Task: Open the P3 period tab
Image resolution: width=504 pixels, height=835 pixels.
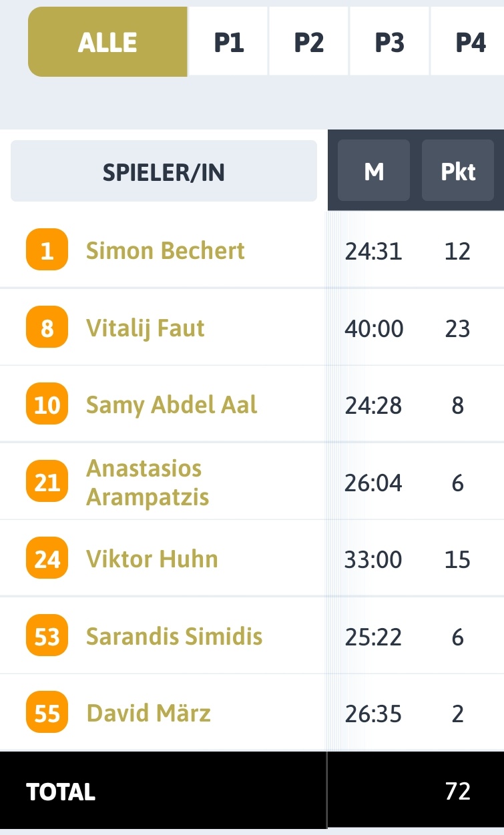Action: (x=390, y=42)
